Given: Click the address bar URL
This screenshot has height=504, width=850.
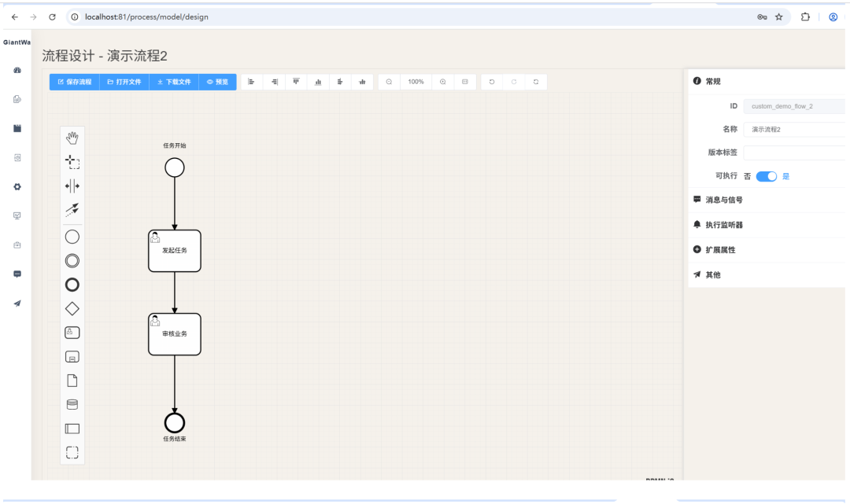Looking at the screenshot, I should point(146,17).
